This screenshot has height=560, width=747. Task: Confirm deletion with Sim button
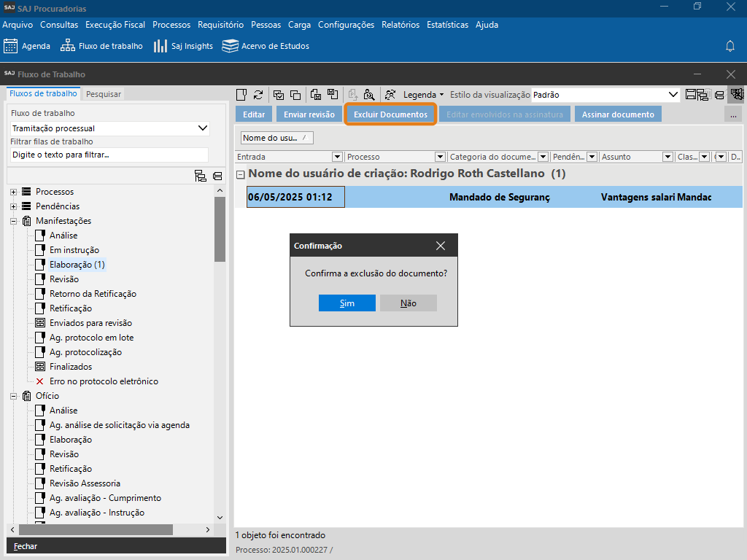click(347, 303)
